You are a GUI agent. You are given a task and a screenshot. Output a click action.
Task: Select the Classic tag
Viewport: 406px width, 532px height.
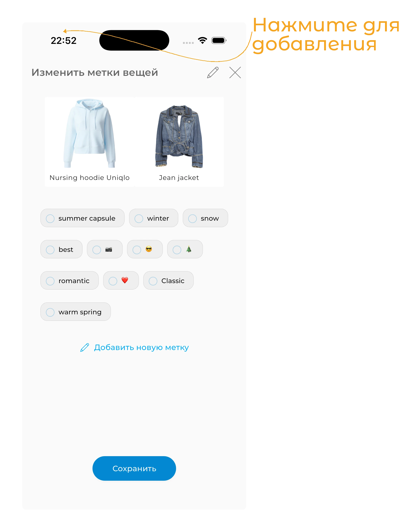(168, 280)
